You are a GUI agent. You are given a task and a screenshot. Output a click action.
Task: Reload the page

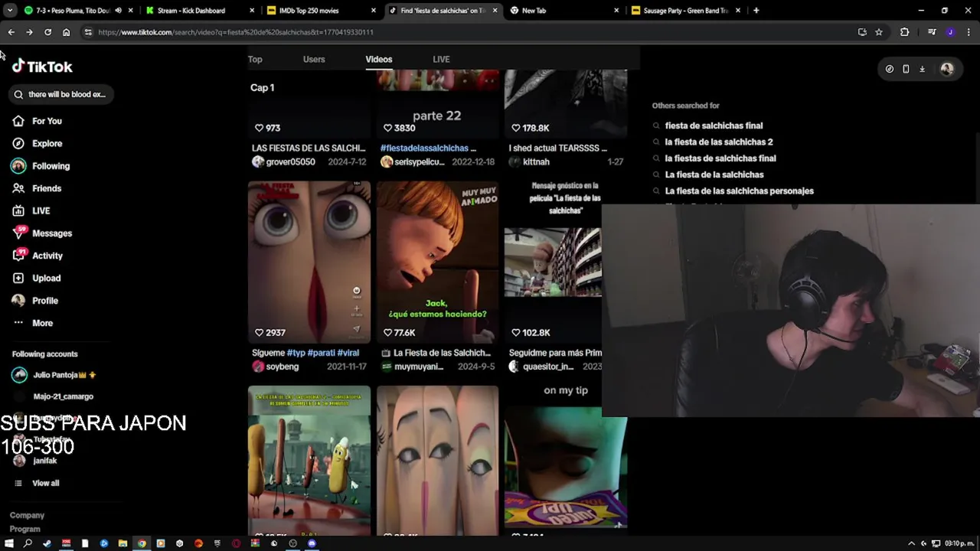(x=47, y=32)
